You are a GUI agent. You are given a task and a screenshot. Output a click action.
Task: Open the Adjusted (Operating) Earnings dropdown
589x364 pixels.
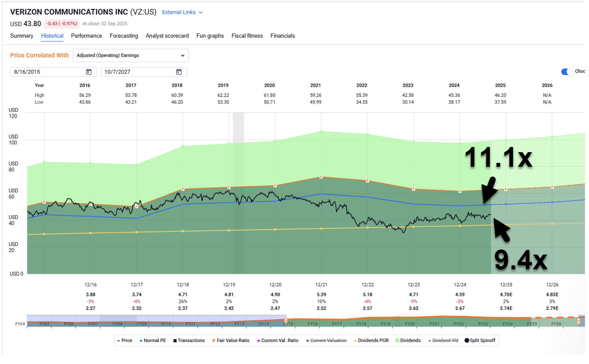pos(131,56)
